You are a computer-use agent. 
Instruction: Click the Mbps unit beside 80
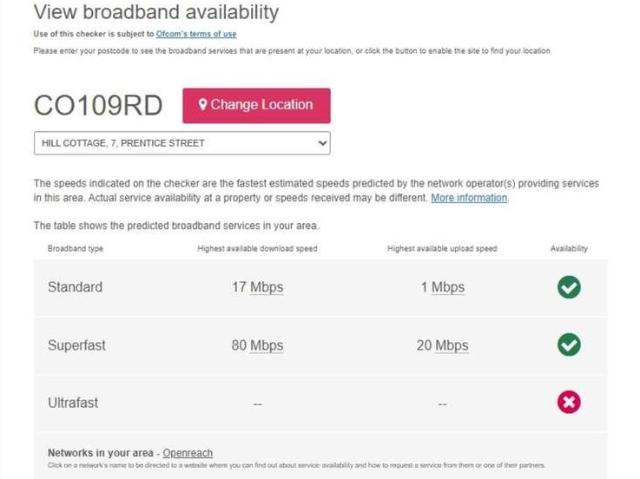pos(267,345)
